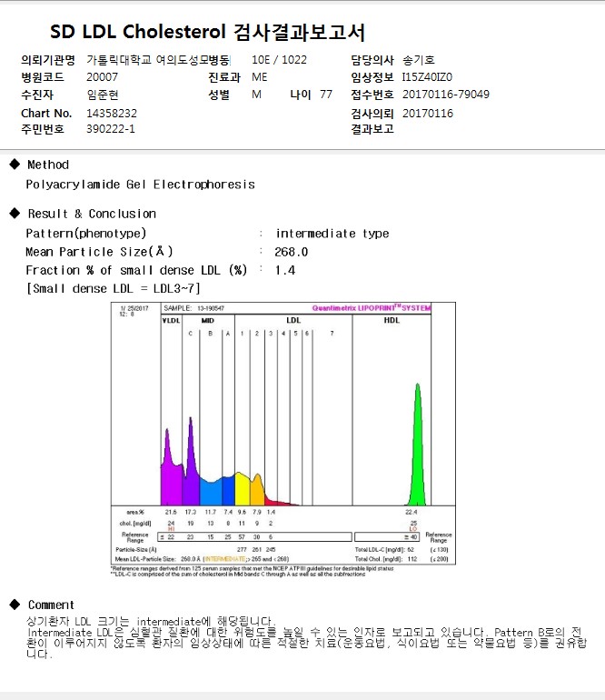Select the 'area %' row label

[x=135, y=512]
